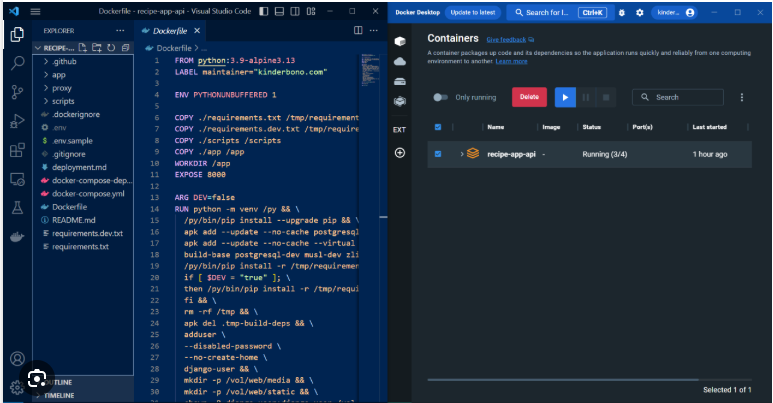The width and height of the screenshot is (773, 403).
Task: Click the Docker whale icon in VS Code sidebar
Action: [17, 238]
